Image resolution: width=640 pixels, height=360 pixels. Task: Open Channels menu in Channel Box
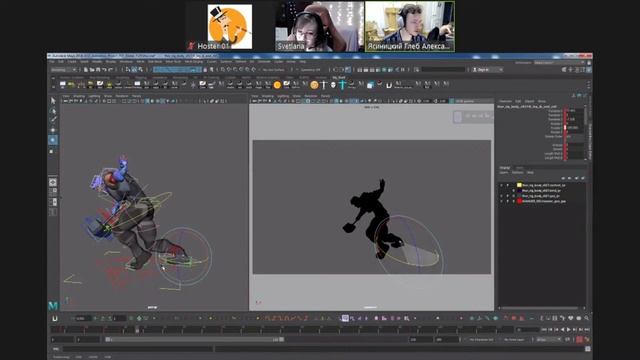click(x=505, y=101)
